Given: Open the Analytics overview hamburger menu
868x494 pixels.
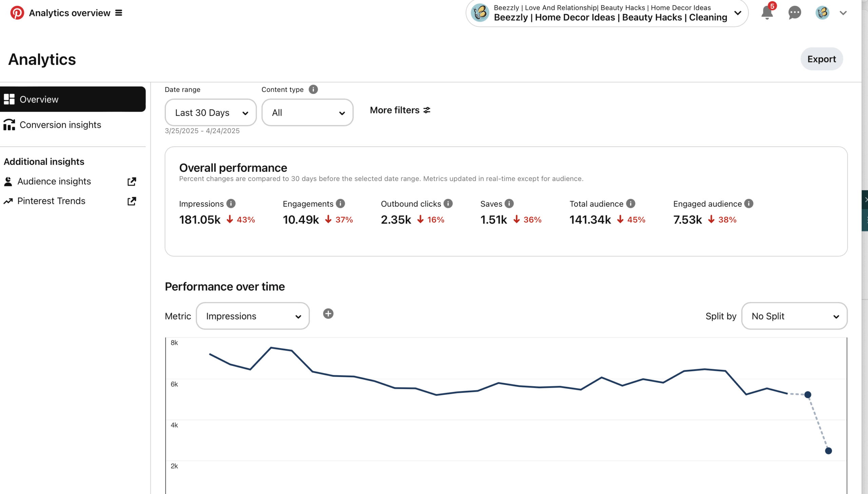Looking at the screenshot, I should [119, 13].
